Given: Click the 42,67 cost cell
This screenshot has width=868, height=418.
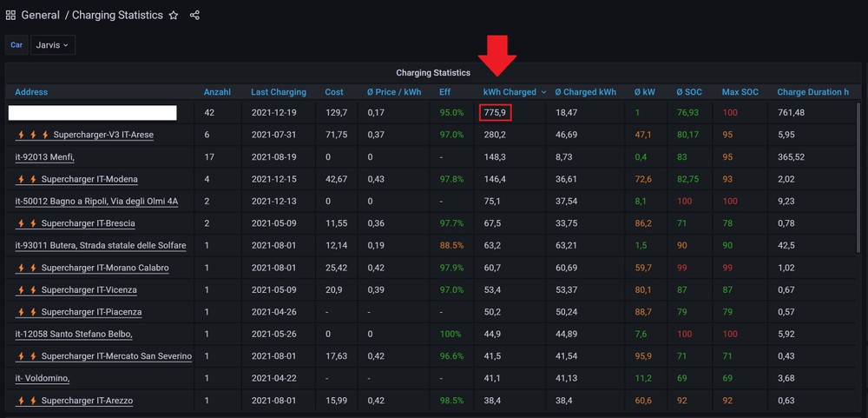Looking at the screenshot, I should coord(337,179).
